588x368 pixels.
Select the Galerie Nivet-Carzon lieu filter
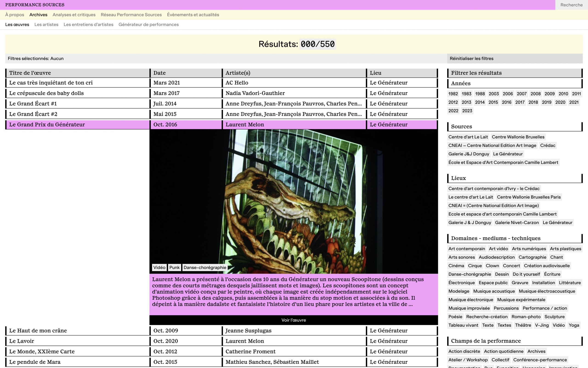tap(517, 223)
